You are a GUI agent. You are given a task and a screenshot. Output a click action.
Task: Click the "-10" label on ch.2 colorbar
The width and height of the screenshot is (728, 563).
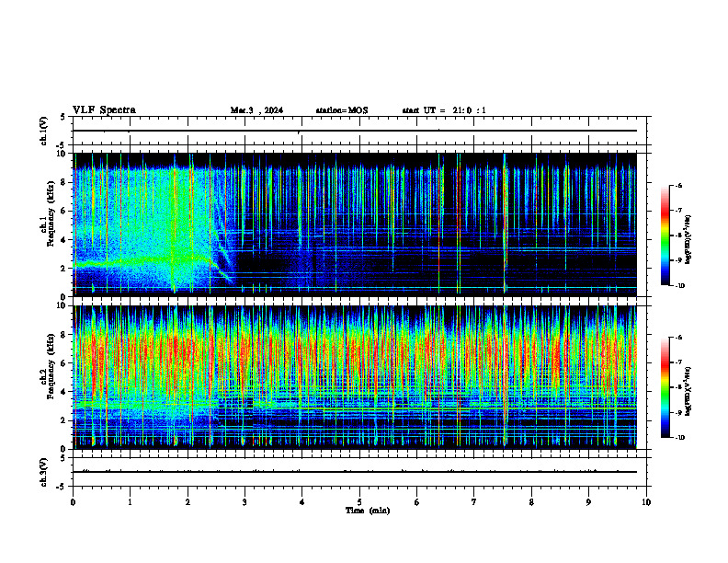(679, 438)
